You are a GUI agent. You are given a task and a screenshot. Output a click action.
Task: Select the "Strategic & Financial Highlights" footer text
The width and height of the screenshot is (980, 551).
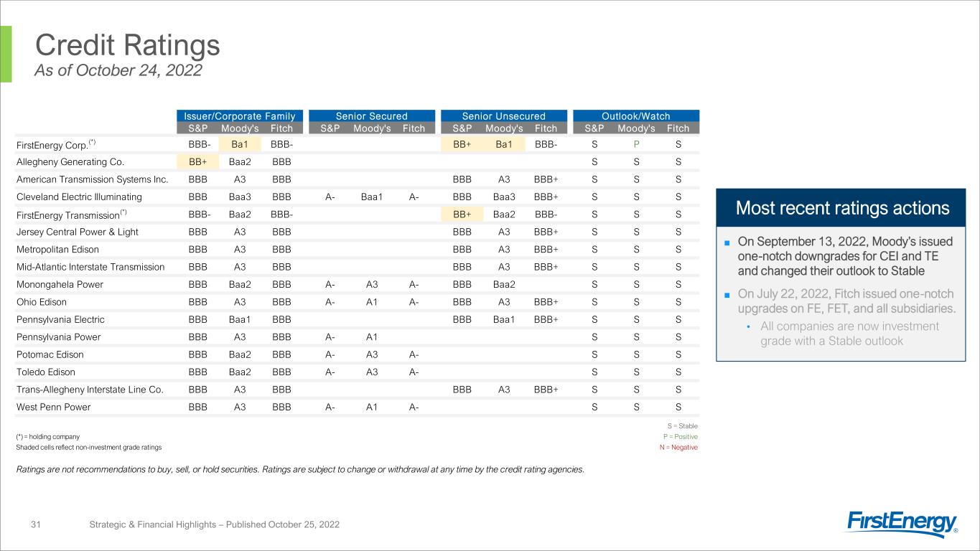coord(214,525)
